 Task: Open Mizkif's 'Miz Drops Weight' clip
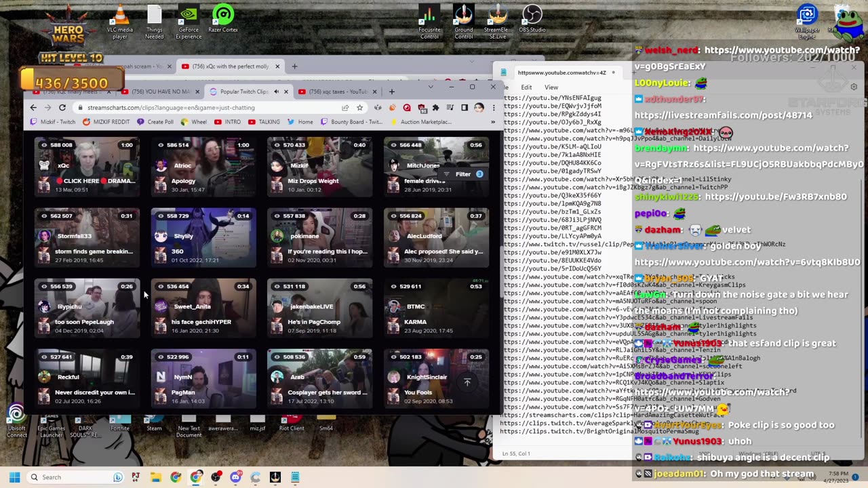point(319,167)
